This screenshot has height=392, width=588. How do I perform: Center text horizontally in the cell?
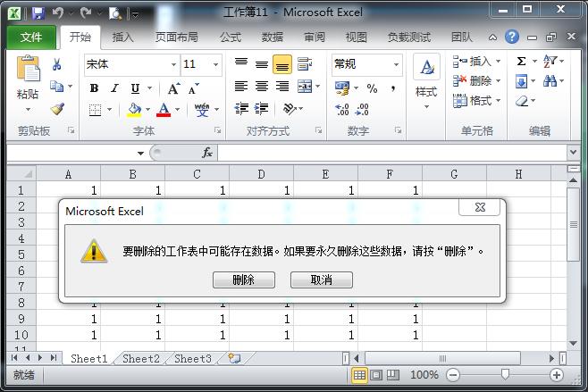[x=261, y=87]
